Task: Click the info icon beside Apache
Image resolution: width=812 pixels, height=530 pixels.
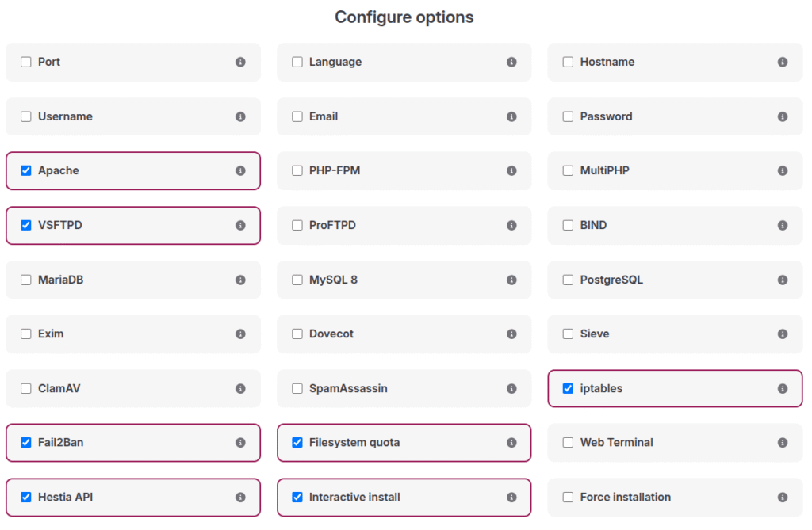Action: (240, 171)
